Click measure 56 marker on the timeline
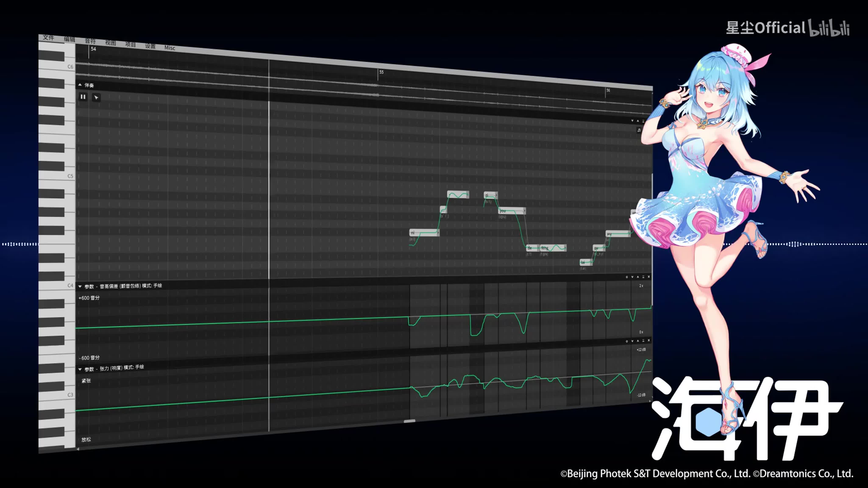 tap(608, 90)
